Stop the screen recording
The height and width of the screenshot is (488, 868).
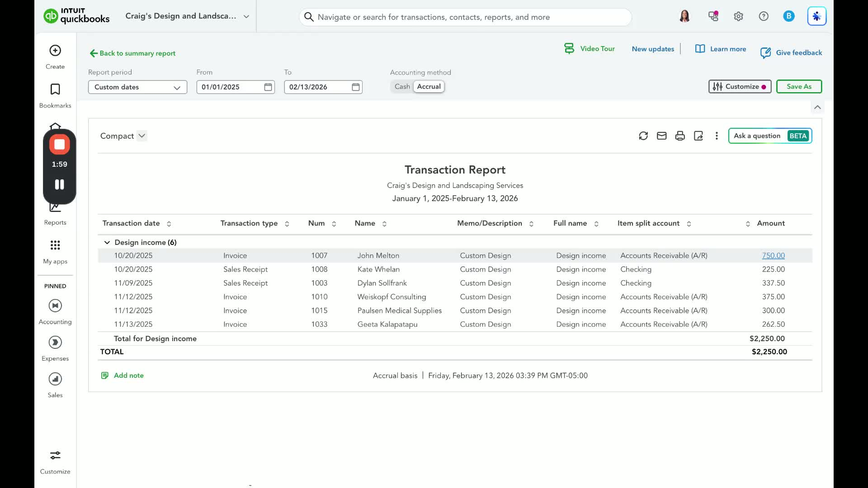[59, 145]
